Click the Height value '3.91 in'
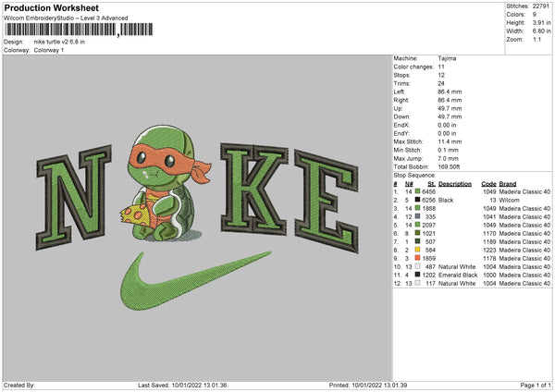 click(541, 22)
